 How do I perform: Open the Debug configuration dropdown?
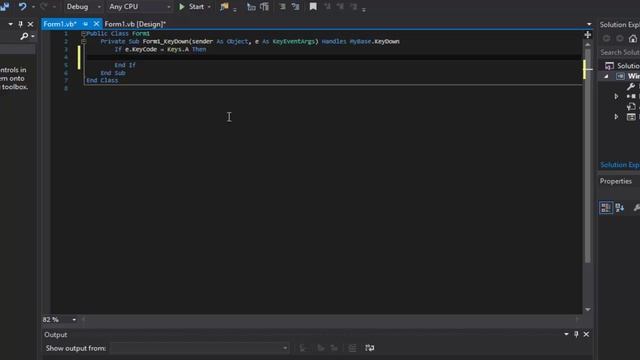(83, 7)
